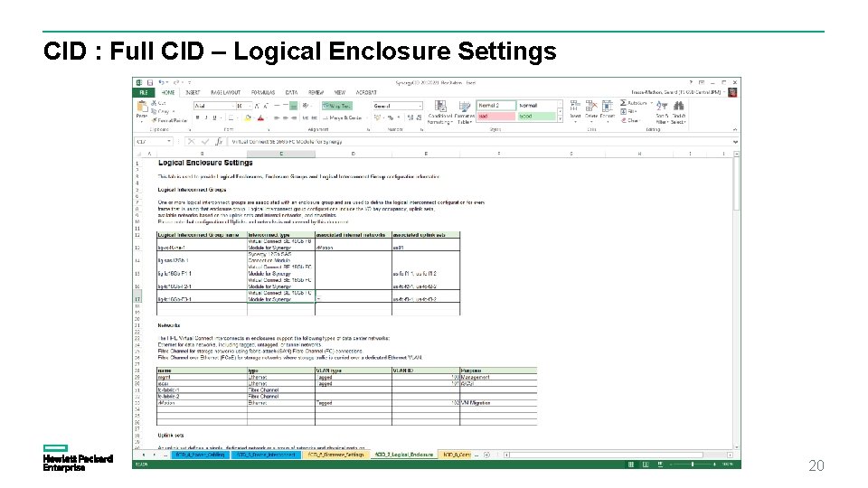Click the Orientation text angle icon
This screenshot has width=868, height=488.
pos(306,106)
